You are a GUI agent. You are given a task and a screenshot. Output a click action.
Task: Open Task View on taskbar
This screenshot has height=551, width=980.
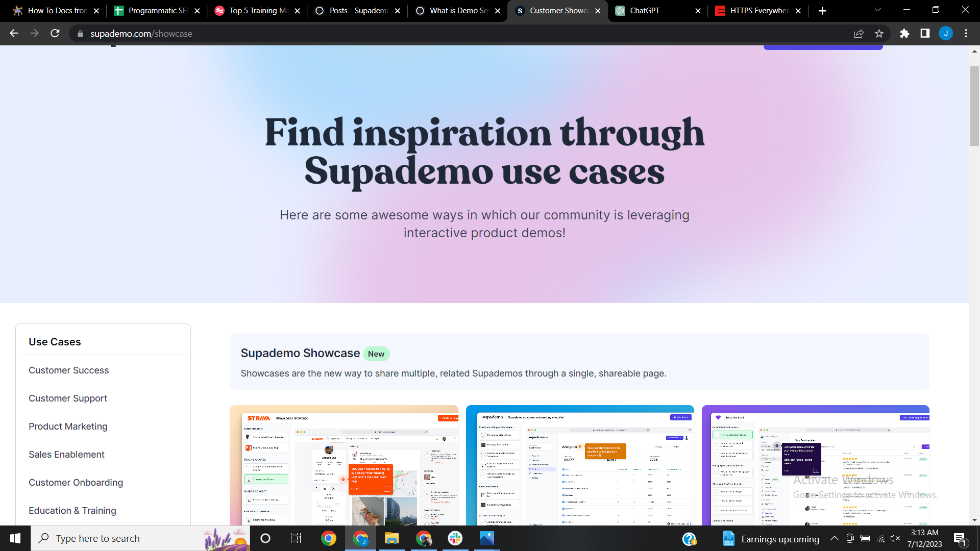pos(296,538)
